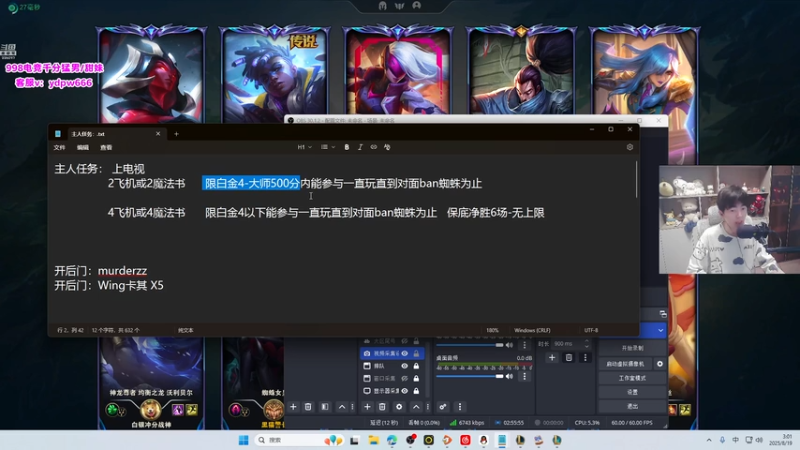The width and height of the screenshot is (800, 450).
Task: Remove the selected OBS source
Action: [382, 407]
